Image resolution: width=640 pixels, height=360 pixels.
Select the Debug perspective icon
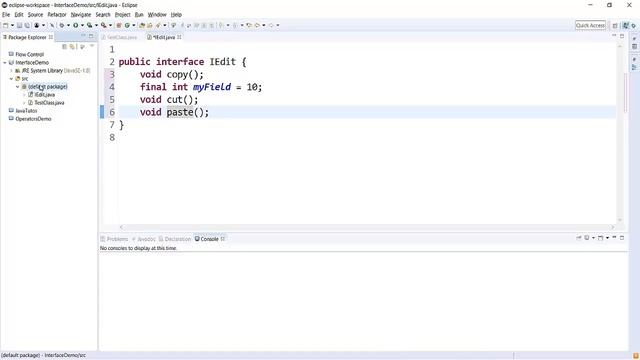pos(634,25)
